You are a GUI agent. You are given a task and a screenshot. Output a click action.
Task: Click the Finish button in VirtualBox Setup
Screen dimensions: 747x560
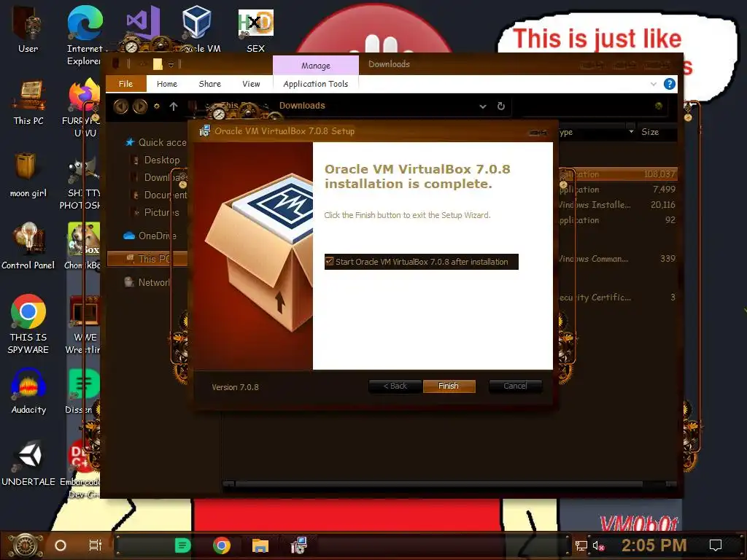pos(449,386)
